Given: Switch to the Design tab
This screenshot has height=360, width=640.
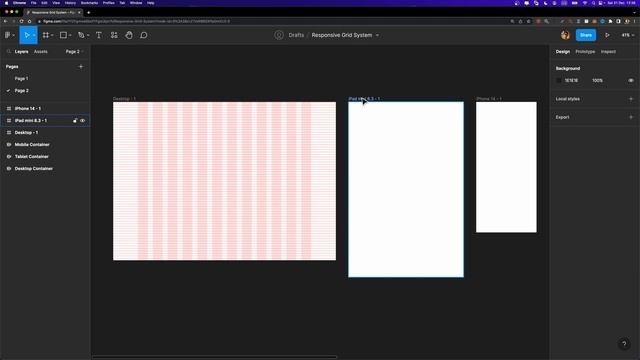Looking at the screenshot, I should pyautogui.click(x=563, y=52).
